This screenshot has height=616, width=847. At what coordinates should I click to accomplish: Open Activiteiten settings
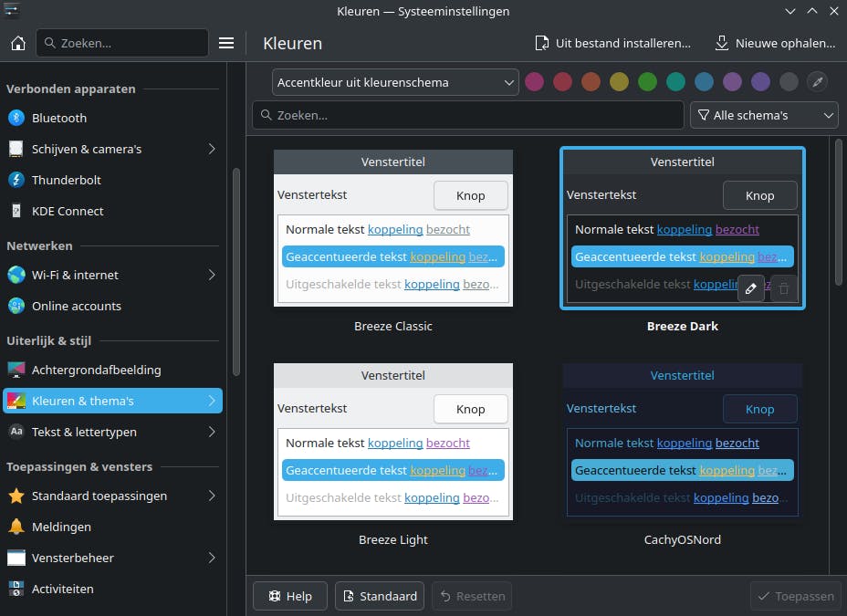pos(112,589)
